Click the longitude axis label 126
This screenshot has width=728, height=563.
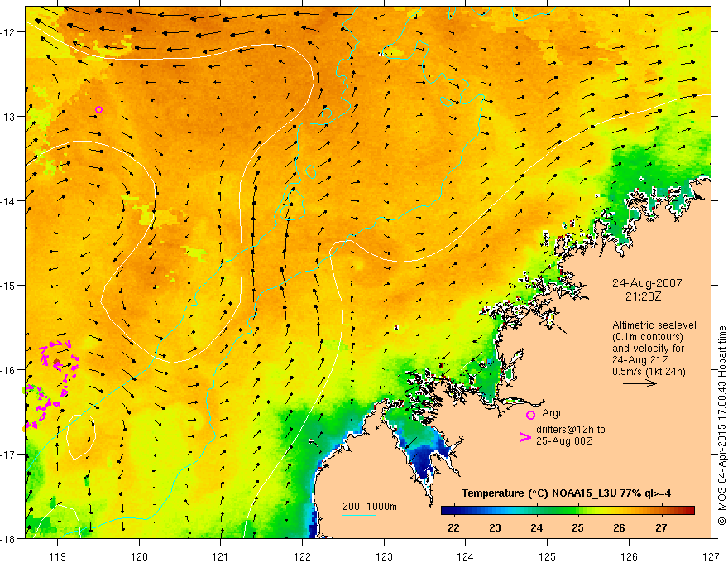tap(629, 556)
